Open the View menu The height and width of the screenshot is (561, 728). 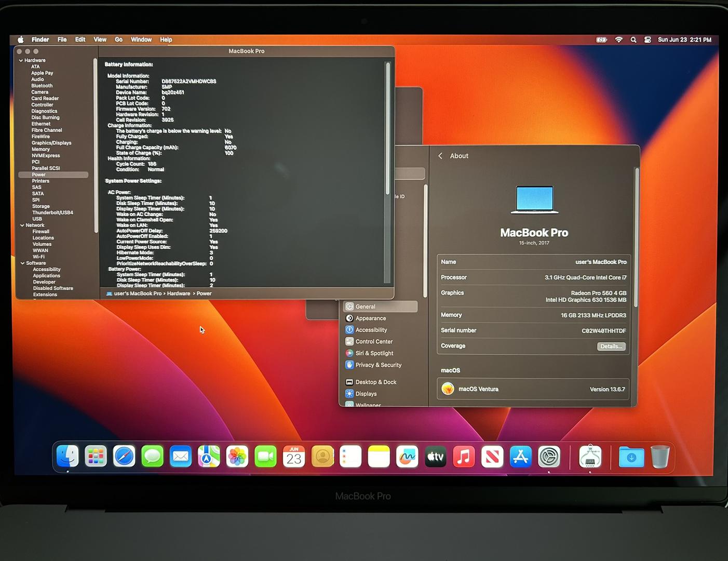[100, 39]
